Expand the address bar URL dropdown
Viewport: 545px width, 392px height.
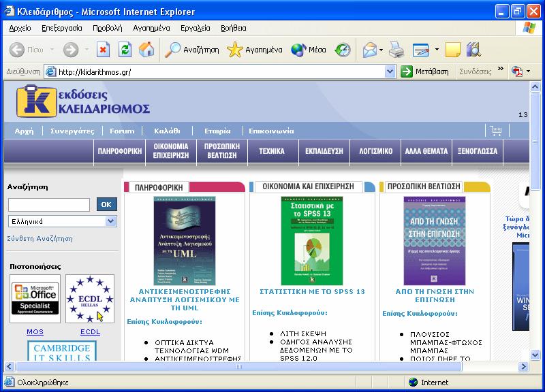390,71
